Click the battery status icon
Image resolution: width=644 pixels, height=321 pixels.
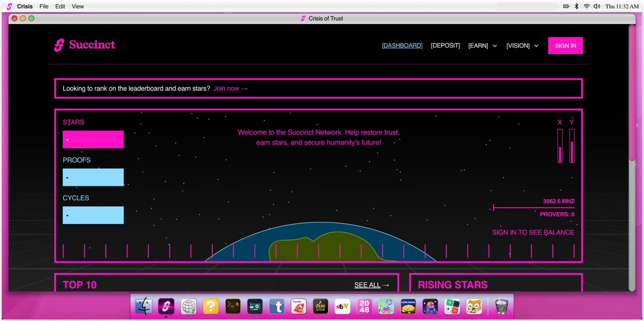566,6
